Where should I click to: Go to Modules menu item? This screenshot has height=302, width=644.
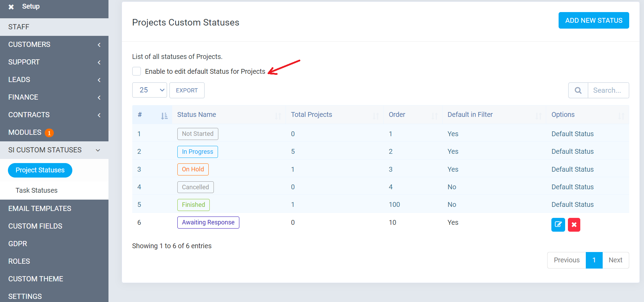point(25,132)
